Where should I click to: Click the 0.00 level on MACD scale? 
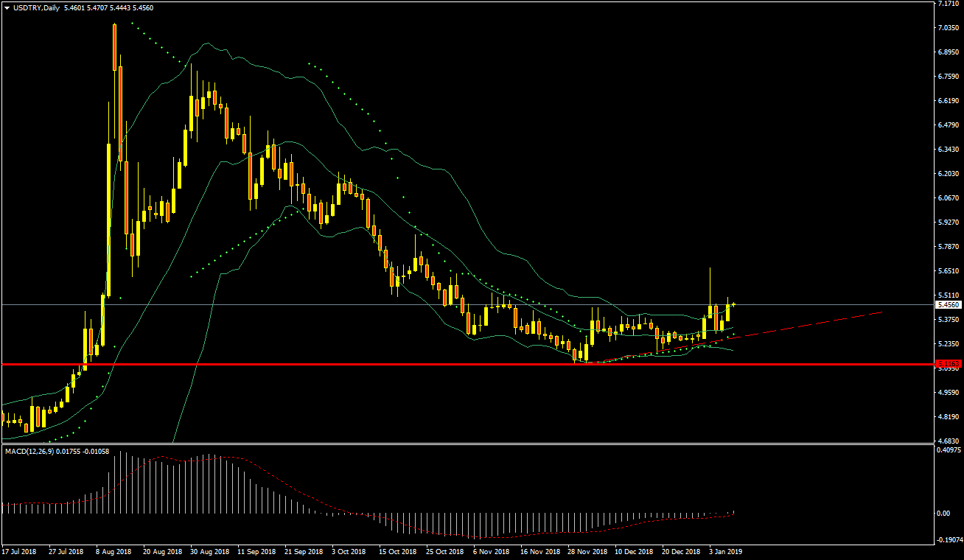tap(945, 513)
